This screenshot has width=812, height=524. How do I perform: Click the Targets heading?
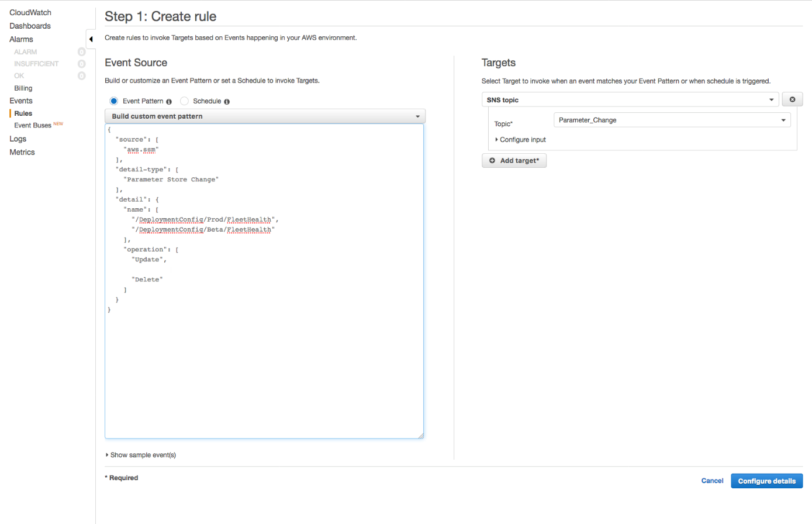(499, 63)
